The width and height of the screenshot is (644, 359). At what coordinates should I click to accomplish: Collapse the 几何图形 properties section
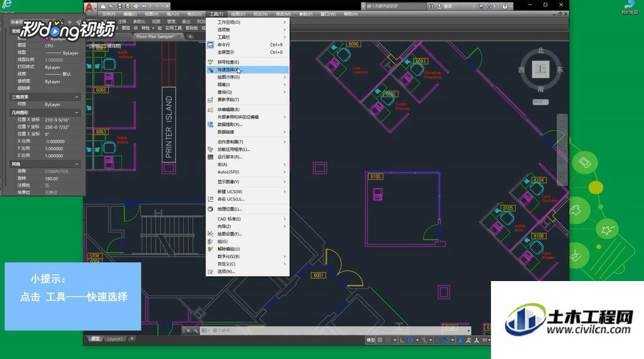[x=77, y=112]
